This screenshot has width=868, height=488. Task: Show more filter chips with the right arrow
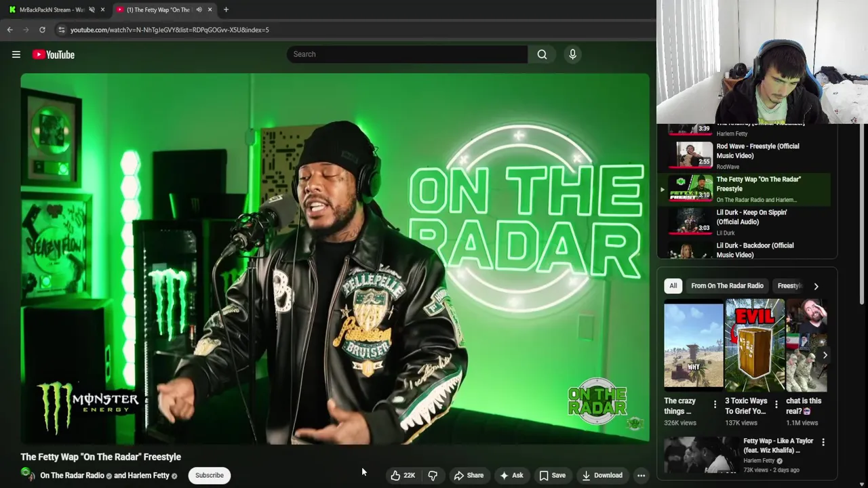pyautogui.click(x=816, y=286)
